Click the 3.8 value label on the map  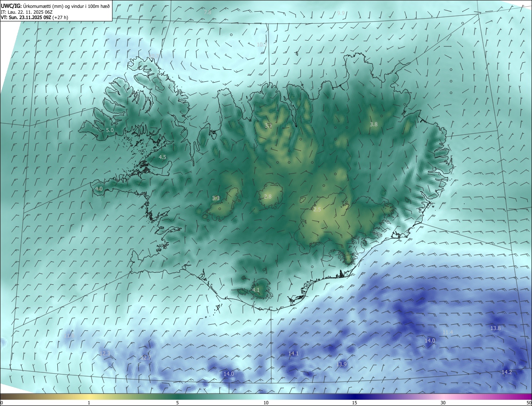click(374, 125)
